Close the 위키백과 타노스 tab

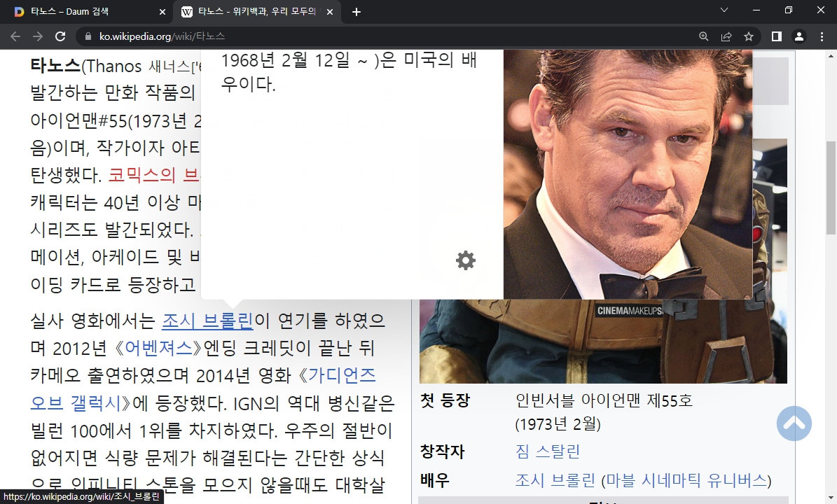(x=330, y=12)
